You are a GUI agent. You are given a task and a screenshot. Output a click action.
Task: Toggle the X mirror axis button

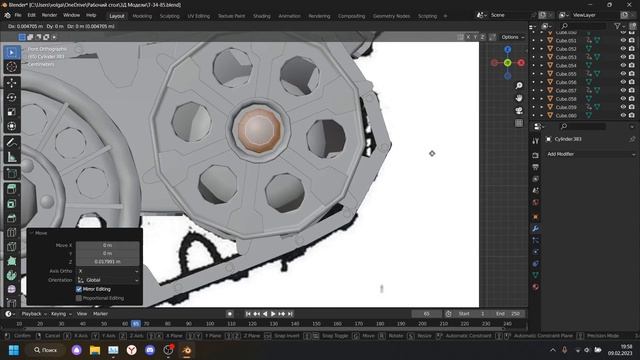coord(468,37)
